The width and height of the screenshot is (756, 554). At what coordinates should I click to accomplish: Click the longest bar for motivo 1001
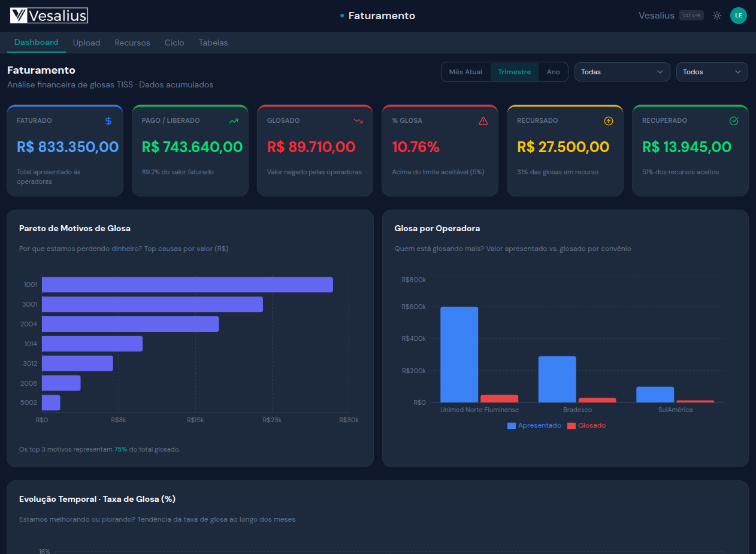[186, 284]
